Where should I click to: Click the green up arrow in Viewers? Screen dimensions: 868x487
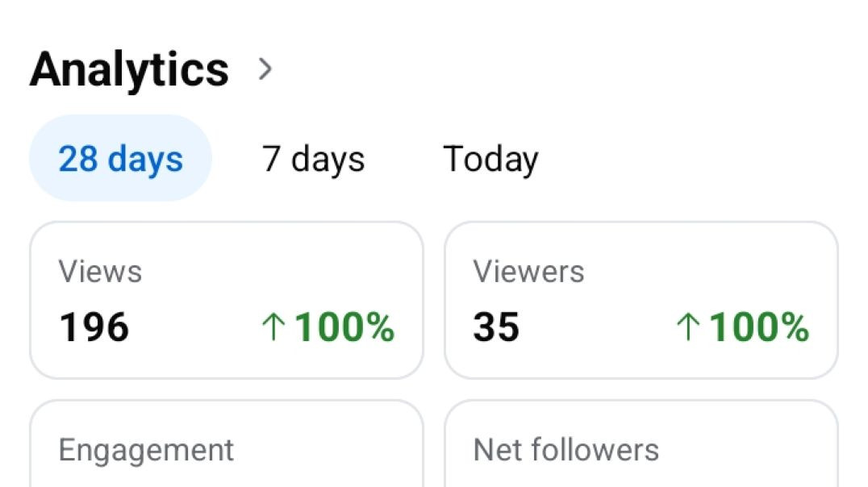point(687,327)
